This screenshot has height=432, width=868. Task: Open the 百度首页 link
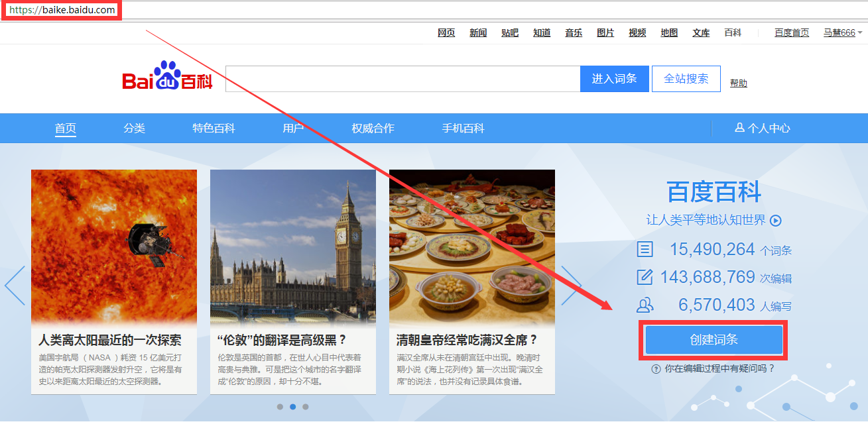[792, 32]
